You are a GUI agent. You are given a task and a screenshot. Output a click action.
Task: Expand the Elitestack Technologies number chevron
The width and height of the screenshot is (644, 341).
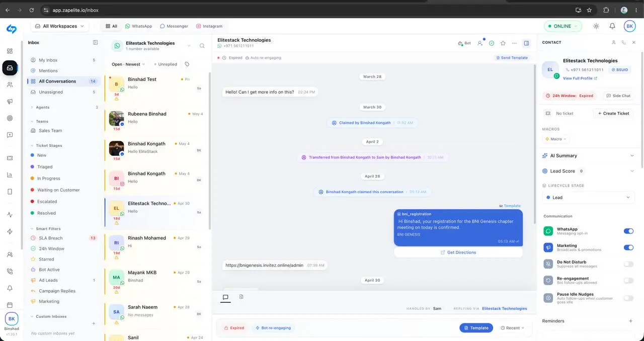coord(189,46)
